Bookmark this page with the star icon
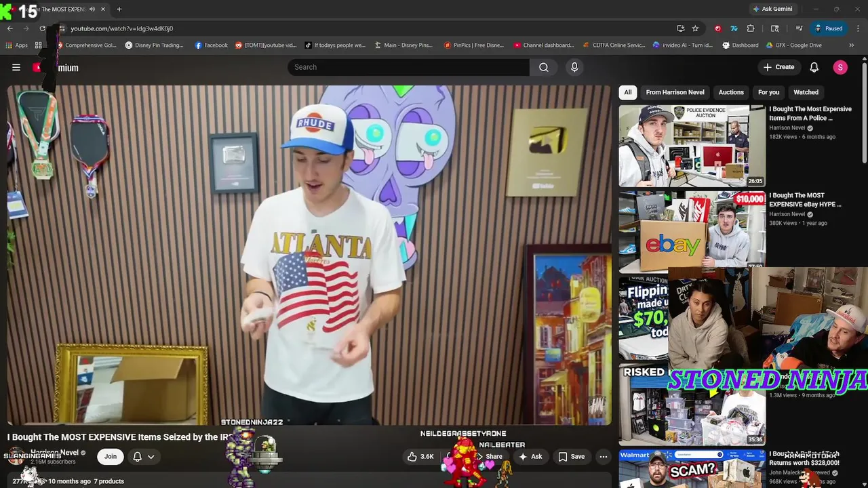The width and height of the screenshot is (868, 488). click(x=695, y=28)
